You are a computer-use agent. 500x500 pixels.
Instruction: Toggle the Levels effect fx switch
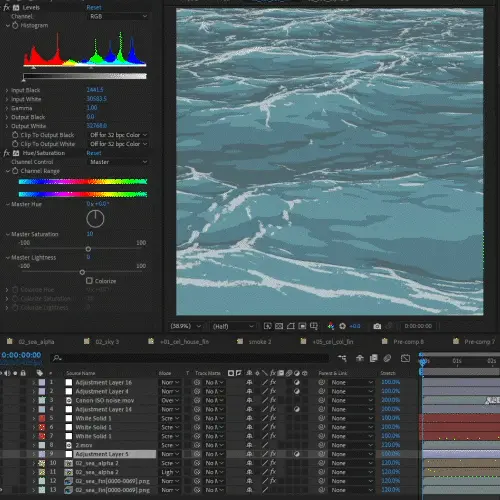point(6,7)
